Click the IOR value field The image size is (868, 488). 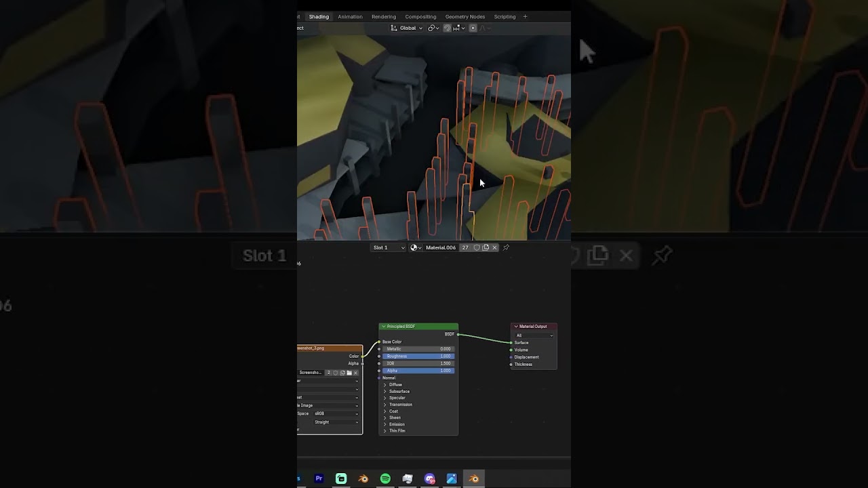(418, 363)
